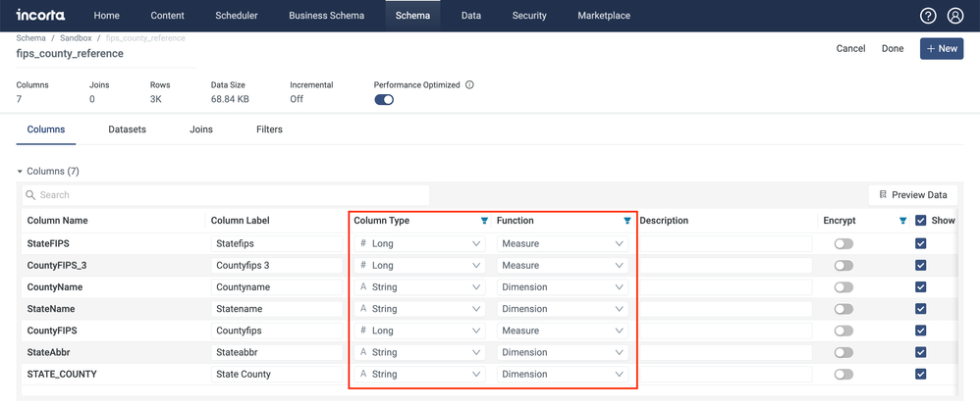Uncheck Show checkbox for CountyName row
The width and height of the screenshot is (980, 410).
920,287
